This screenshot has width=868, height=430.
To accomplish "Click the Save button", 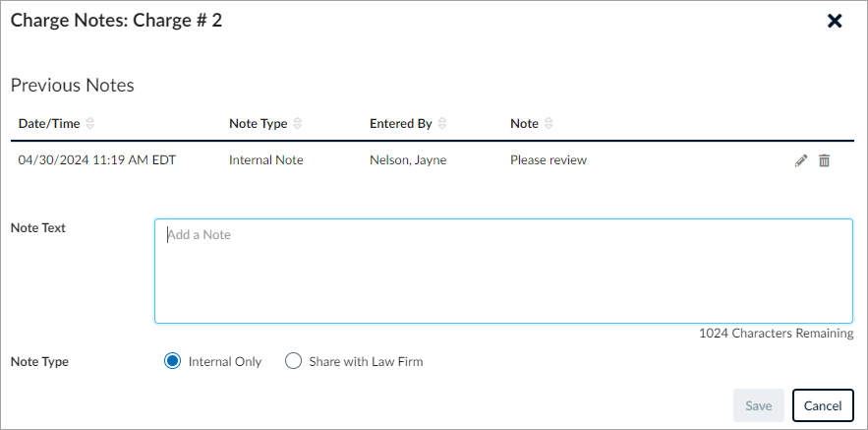I will pos(758,405).
